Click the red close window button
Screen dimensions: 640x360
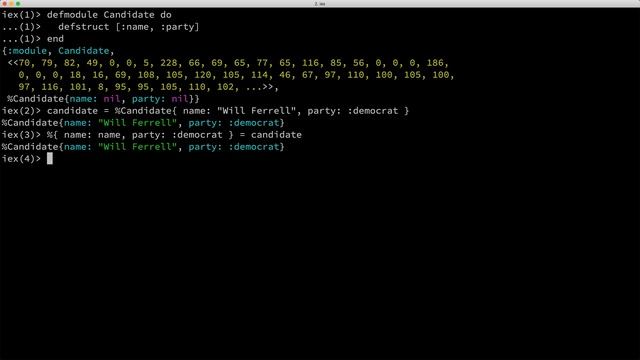pyautogui.click(x=4, y=3)
